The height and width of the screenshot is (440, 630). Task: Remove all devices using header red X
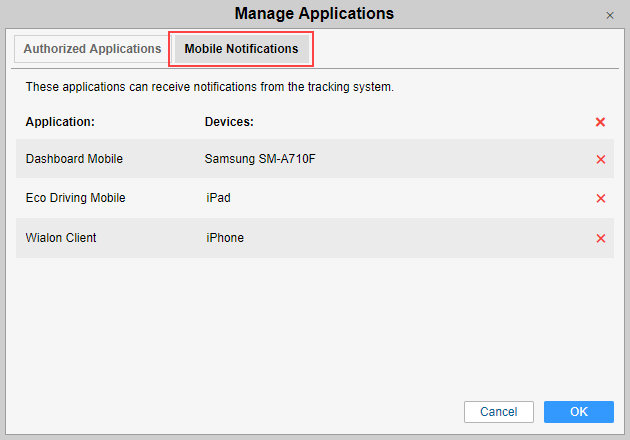click(x=600, y=122)
